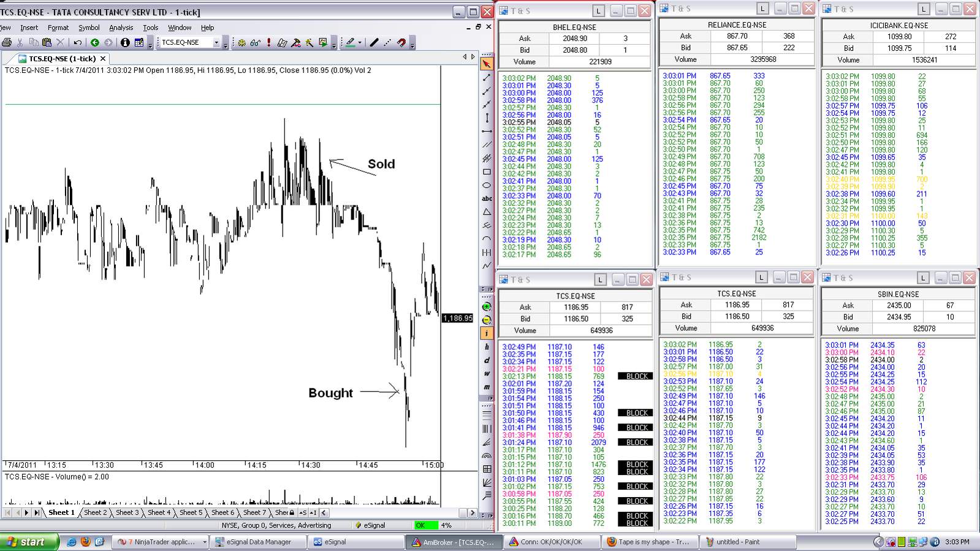The width and height of the screenshot is (980, 551).
Task: Open the Tools menu
Action: (150, 28)
